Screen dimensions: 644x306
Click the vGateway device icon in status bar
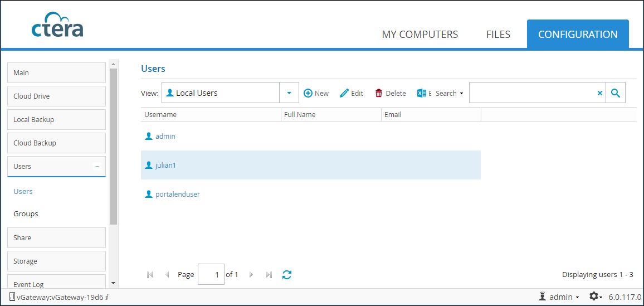[12, 297]
